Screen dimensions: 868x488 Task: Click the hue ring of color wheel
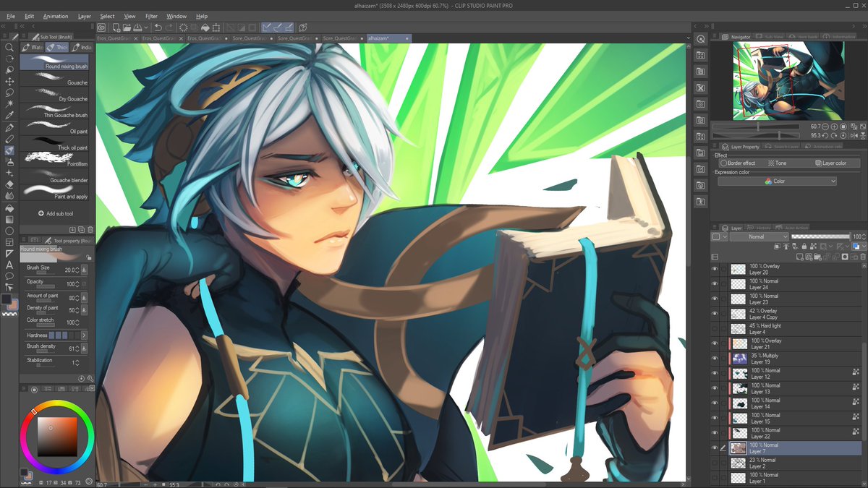56,403
